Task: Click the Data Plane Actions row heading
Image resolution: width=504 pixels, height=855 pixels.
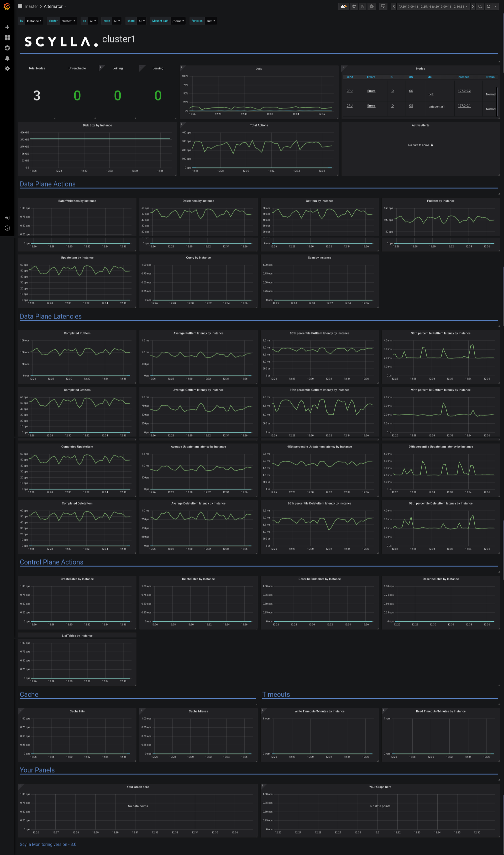Action: click(48, 184)
